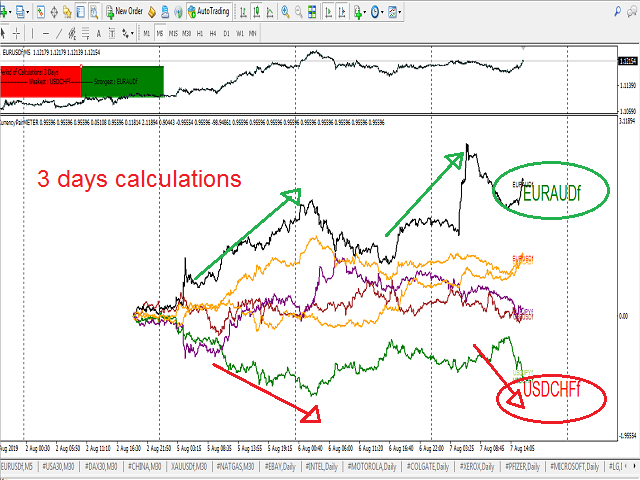Open the Navigator panel star icon
Screen dimensions: 640x480
click(67, 12)
